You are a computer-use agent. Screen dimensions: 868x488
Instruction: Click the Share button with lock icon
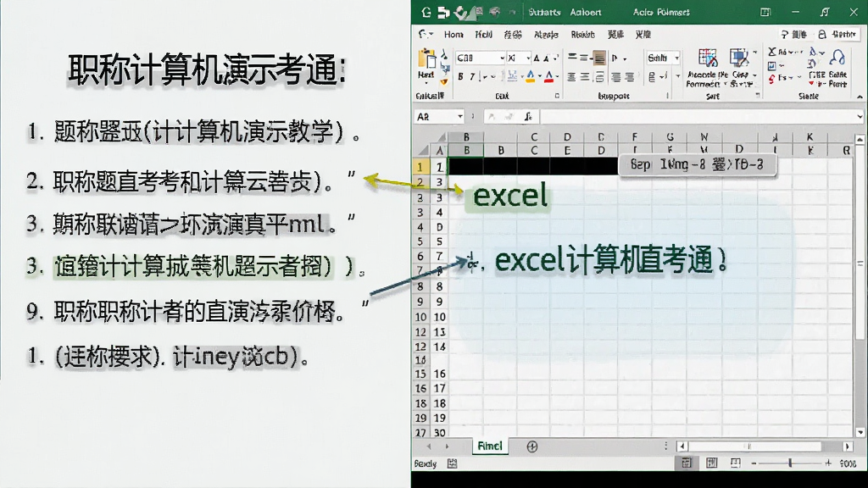[x=837, y=34]
